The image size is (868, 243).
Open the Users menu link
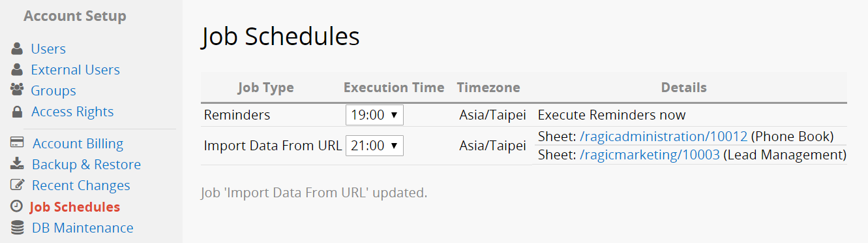pyautogui.click(x=48, y=49)
